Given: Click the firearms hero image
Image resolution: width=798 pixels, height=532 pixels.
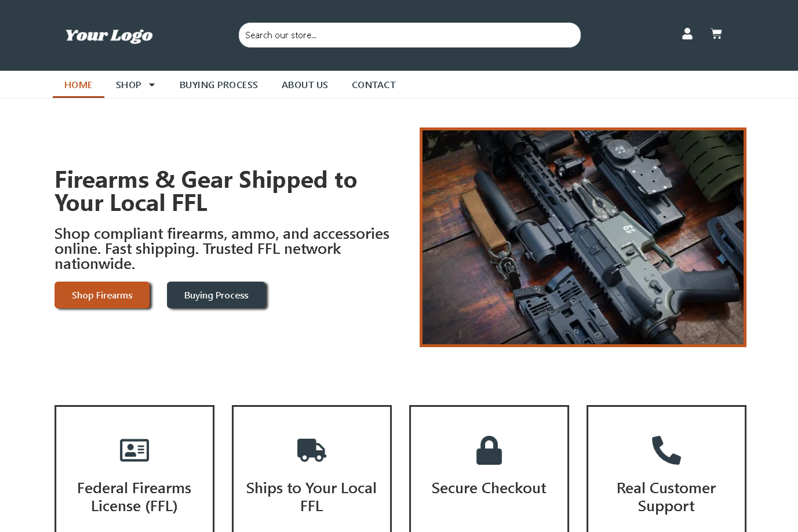Looking at the screenshot, I should click(583, 238).
